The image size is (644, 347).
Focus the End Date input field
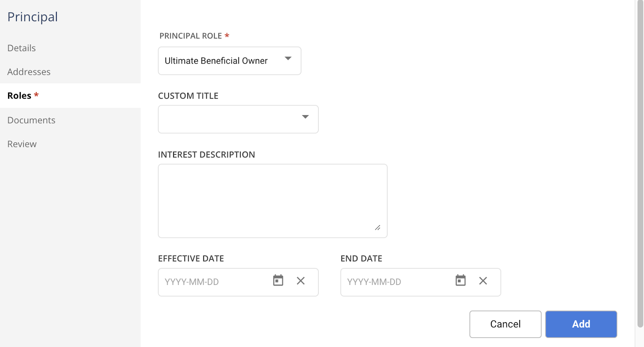click(396, 282)
